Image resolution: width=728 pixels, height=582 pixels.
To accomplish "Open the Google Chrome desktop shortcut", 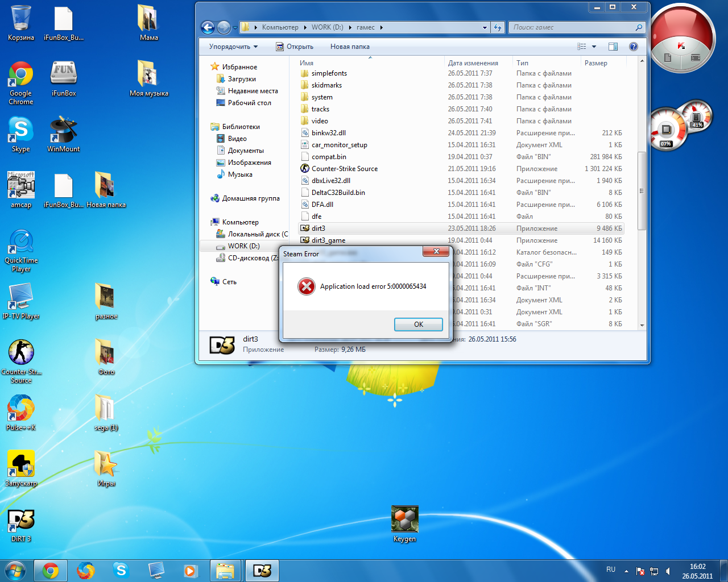I will (x=21, y=74).
